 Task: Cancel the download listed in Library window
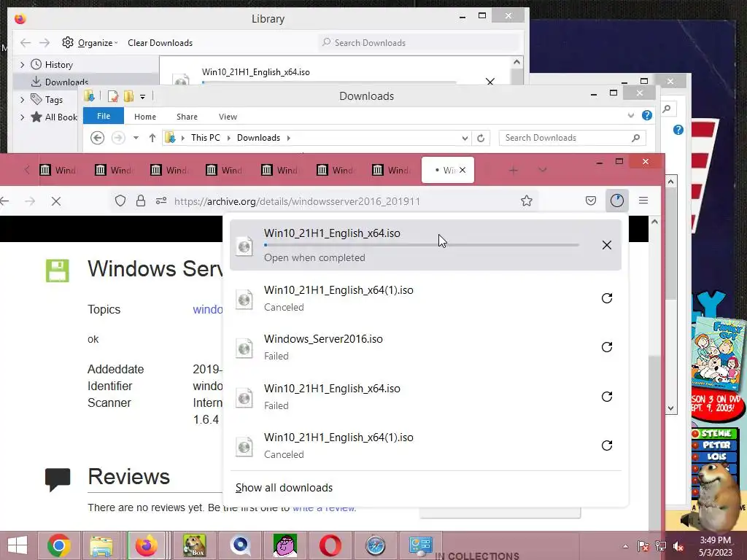coord(489,82)
